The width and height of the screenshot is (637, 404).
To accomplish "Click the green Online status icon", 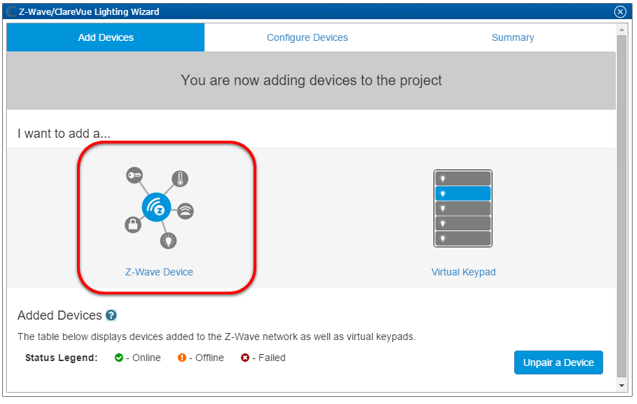I will pyautogui.click(x=119, y=358).
